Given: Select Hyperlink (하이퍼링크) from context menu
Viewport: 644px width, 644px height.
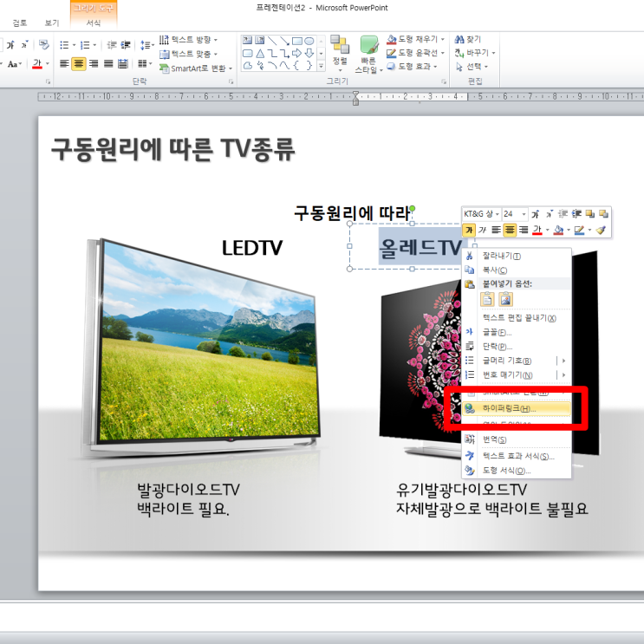Looking at the screenshot, I should tap(517, 408).
